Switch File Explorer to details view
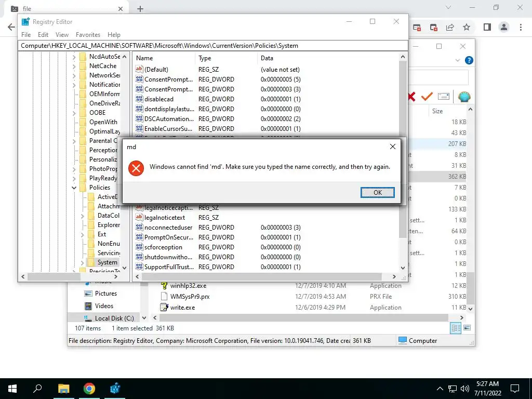 (x=456, y=328)
